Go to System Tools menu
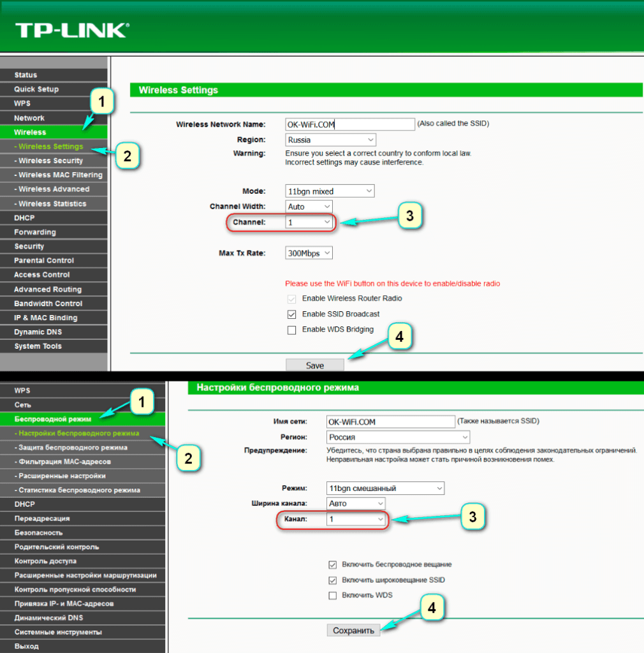Image resolution: width=644 pixels, height=653 pixels. click(38, 346)
